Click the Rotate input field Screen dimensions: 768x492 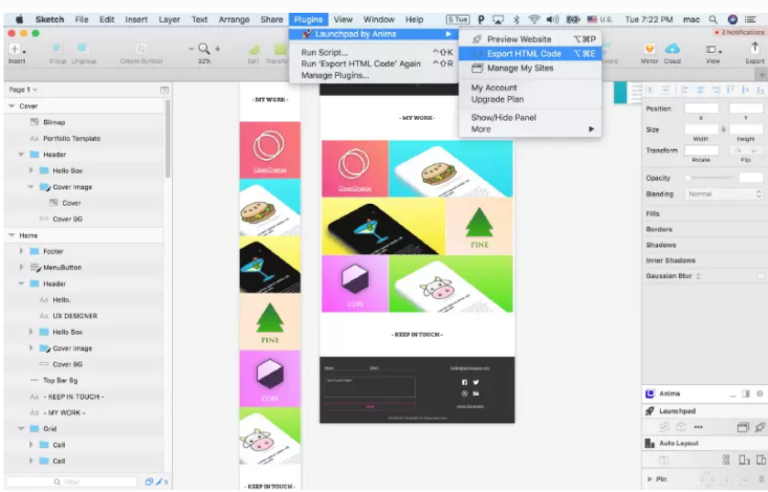click(x=701, y=150)
